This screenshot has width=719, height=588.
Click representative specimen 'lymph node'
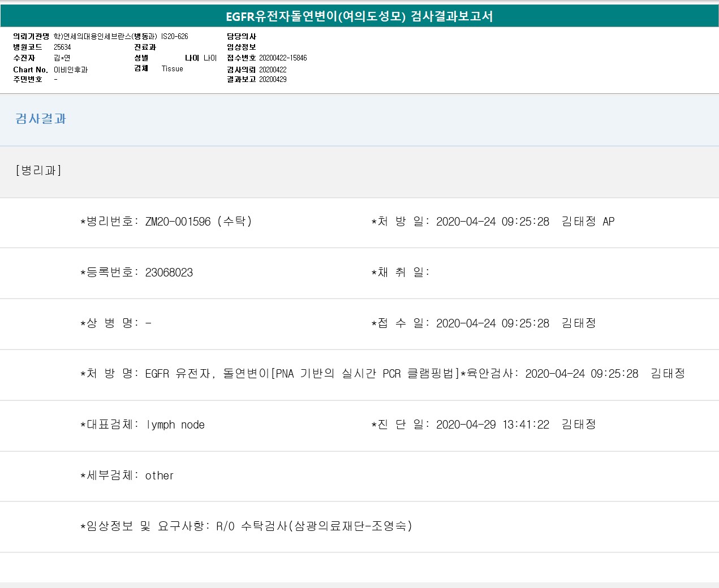pos(175,425)
